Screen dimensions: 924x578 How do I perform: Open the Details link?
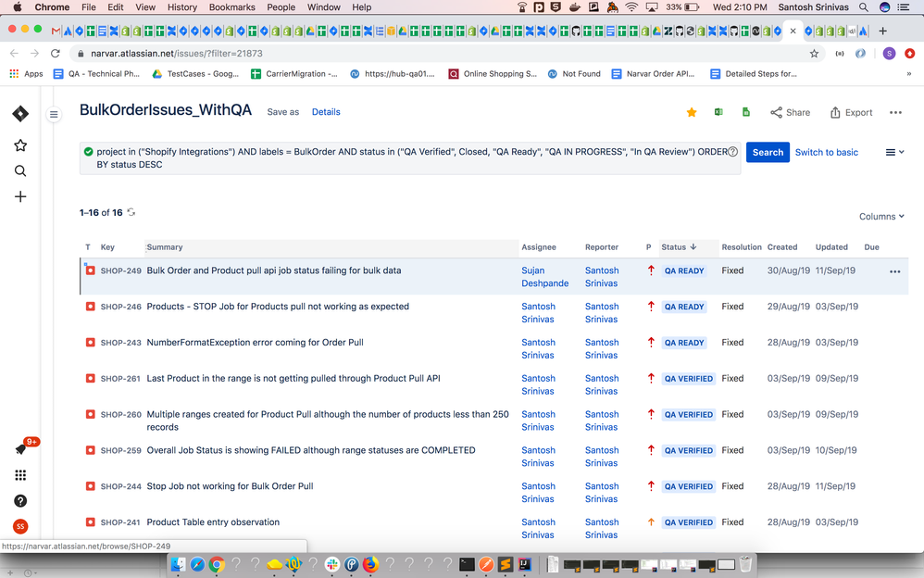(x=326, y=111)
